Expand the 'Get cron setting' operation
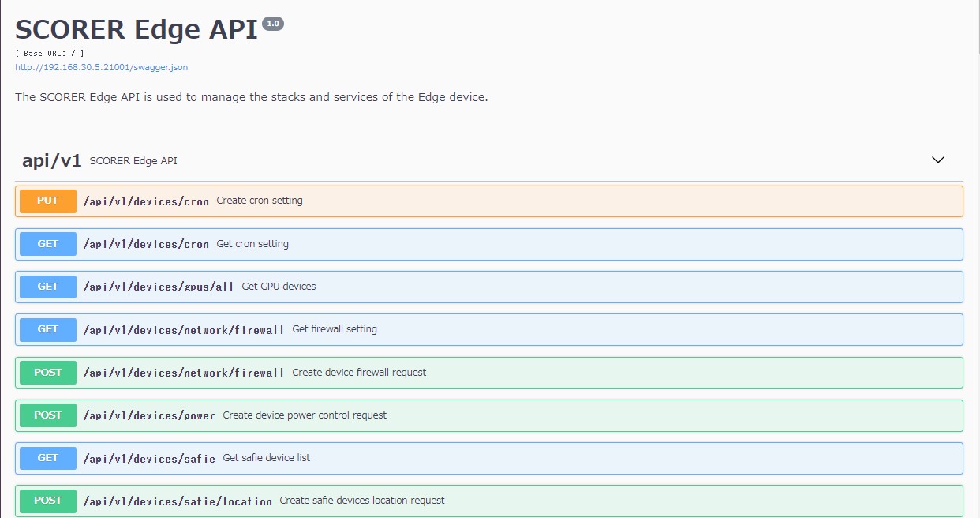 pos(252,244)
